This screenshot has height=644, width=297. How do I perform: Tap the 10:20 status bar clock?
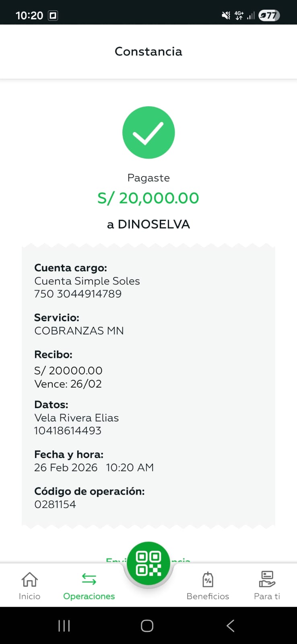tap(29, 15)
